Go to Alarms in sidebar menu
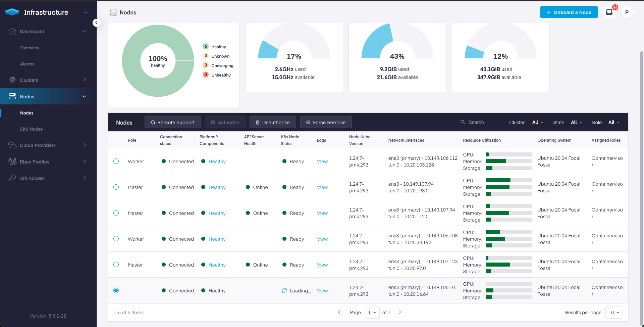The image size is (644, 327). tap(27, 64)
